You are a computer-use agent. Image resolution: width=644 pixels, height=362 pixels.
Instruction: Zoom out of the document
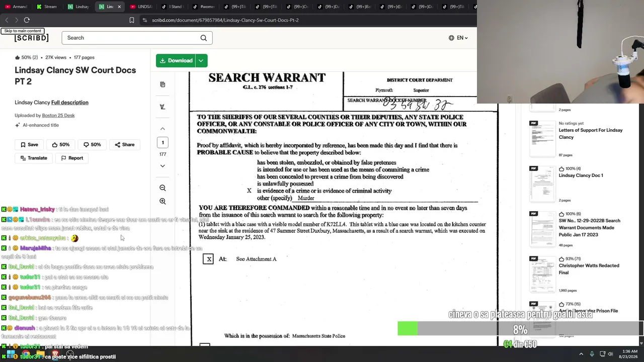[x=163, y=188]
